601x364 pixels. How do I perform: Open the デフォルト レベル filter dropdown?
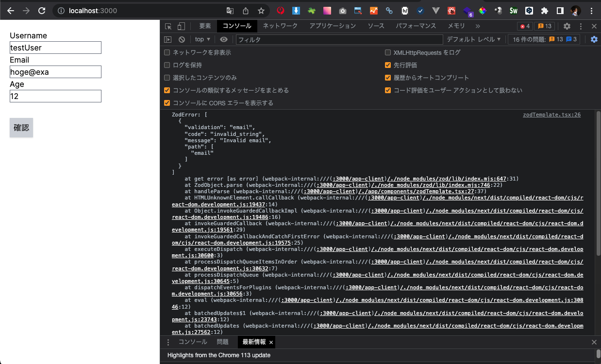click(x=474, y=39)
